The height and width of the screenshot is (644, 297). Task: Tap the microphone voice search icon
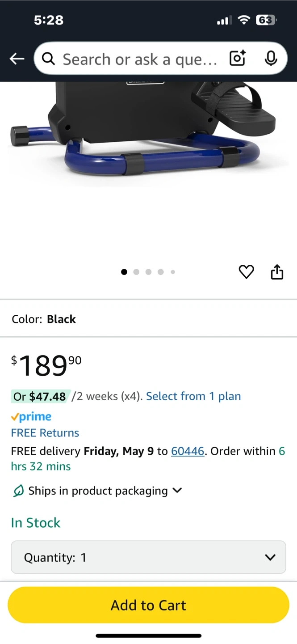[271, 59]
